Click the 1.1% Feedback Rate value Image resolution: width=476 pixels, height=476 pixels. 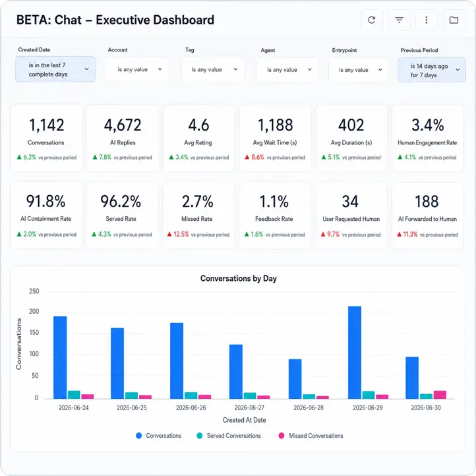tap(274, 202)
